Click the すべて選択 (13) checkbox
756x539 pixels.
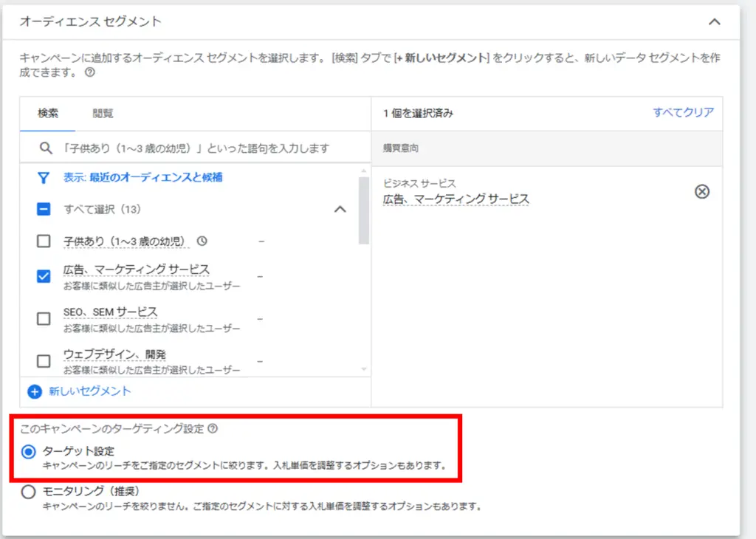click(44, 209)
